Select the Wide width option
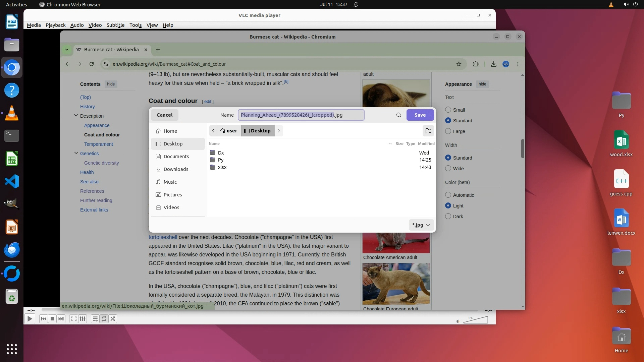 (448, 169)
